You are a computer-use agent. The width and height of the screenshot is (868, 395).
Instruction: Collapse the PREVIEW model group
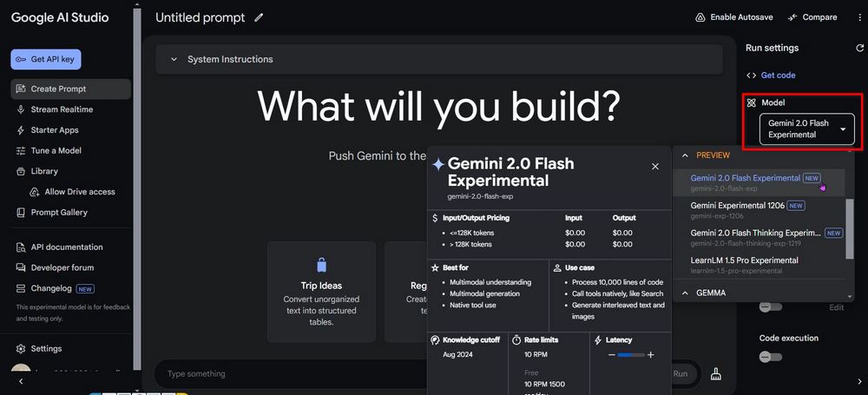point(685,155)
